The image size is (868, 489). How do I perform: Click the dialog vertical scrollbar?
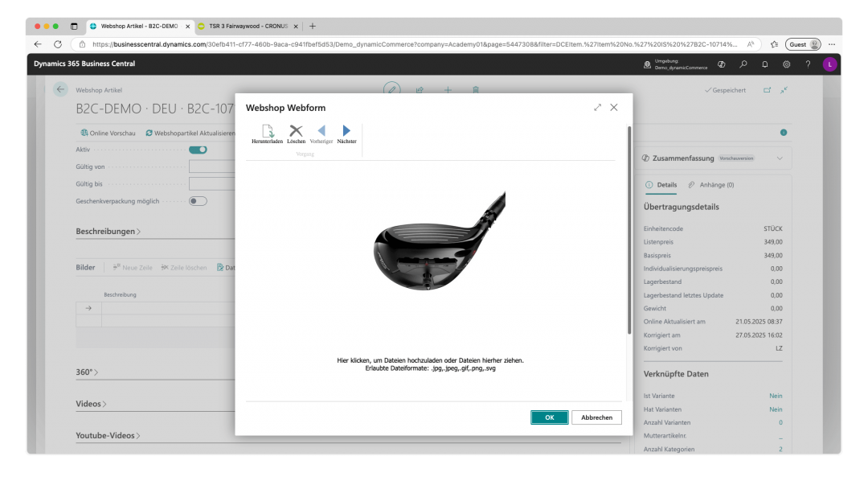point(629,230)
